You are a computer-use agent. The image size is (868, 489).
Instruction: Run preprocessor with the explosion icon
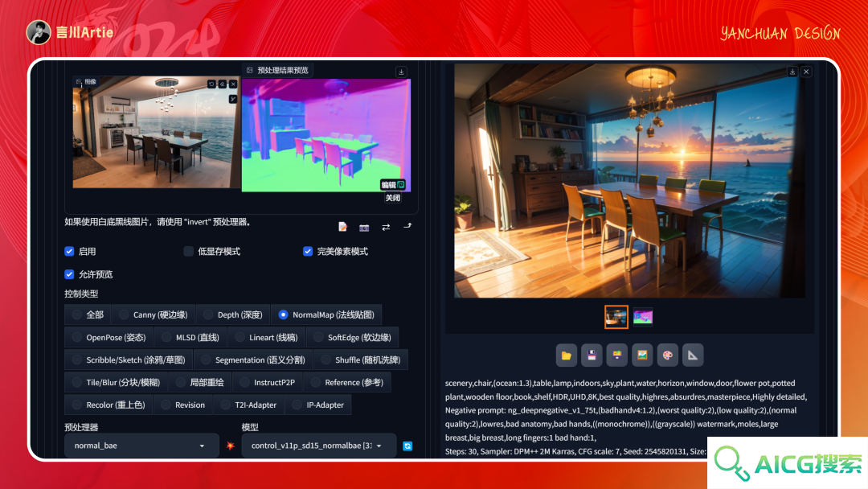pos(231,446)
